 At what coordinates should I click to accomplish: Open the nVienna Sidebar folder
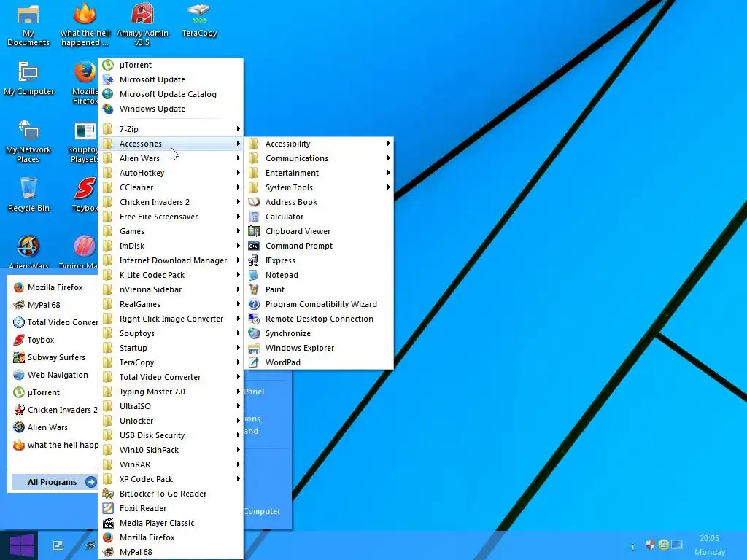point(171,289)
